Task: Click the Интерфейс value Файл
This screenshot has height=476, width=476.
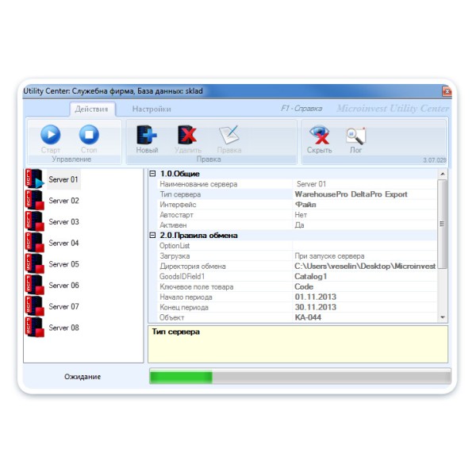Action: pos(305,205)
